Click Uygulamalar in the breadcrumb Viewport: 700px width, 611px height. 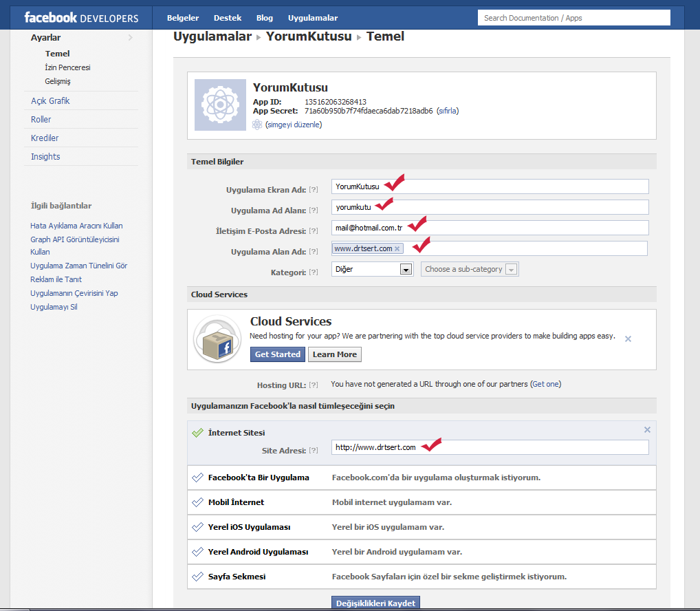[x=212, y=36]
